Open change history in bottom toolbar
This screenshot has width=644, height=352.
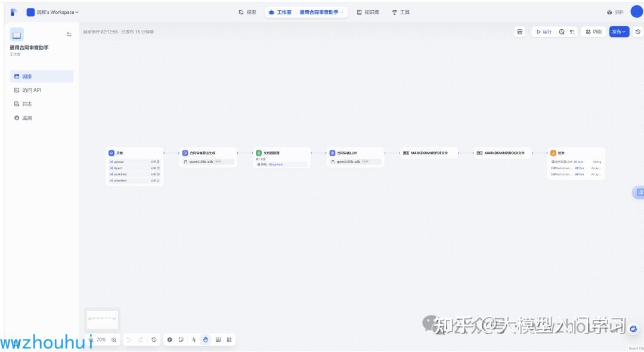(x=154, y=339)
